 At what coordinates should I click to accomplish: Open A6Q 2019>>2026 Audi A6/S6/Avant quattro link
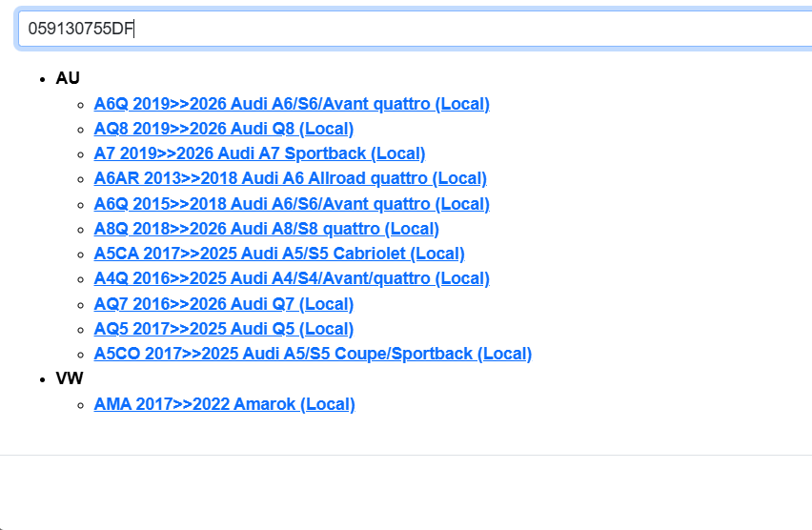291,104
